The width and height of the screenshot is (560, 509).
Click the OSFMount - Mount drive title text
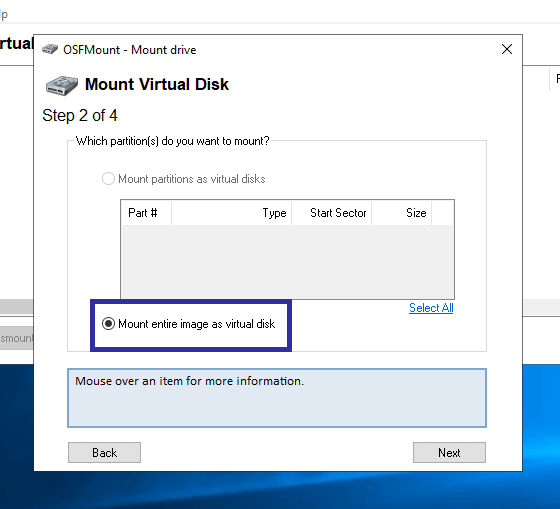[130, 50]
